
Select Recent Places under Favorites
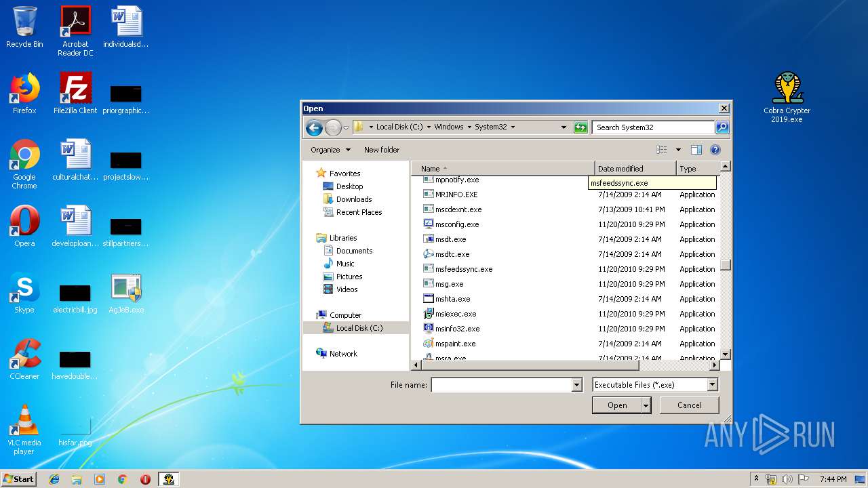[x=359, y=212]
